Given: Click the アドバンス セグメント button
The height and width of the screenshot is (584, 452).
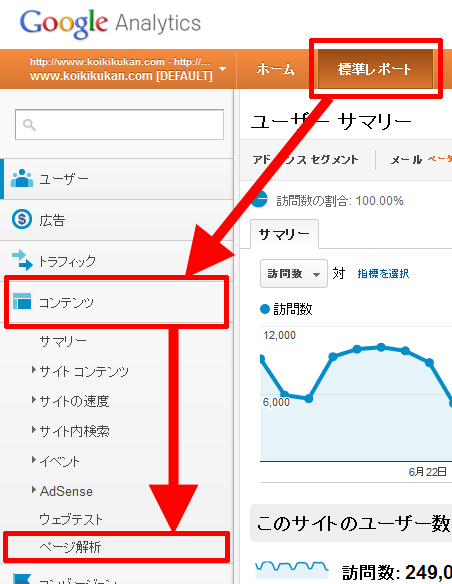Looking at the screenshot, I should click(x=306, y=160).
